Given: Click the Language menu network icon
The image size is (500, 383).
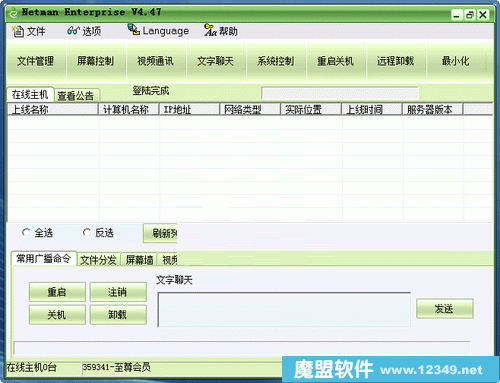Looking at the screenshot, I should (134, 29).
